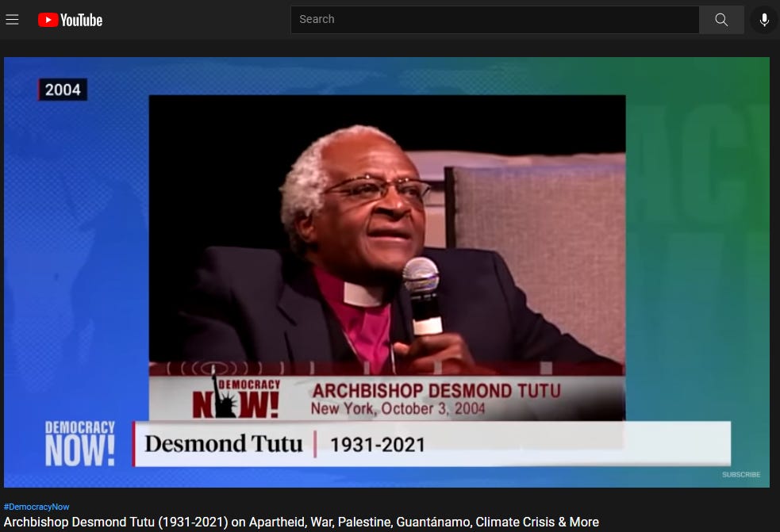Go to YouTube home via logo
Viewport: 780px width, 532px height.
[x=70, y=20]
